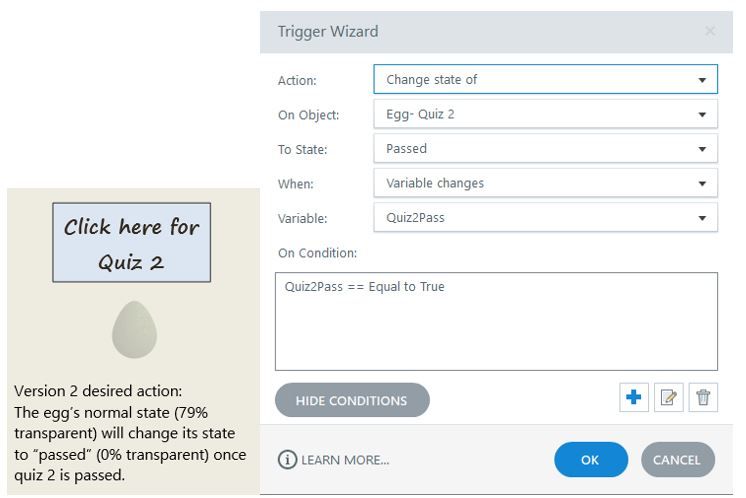746x498 pixels.
Task: Click the edit condition pencil icon
Action: (668, 398)
